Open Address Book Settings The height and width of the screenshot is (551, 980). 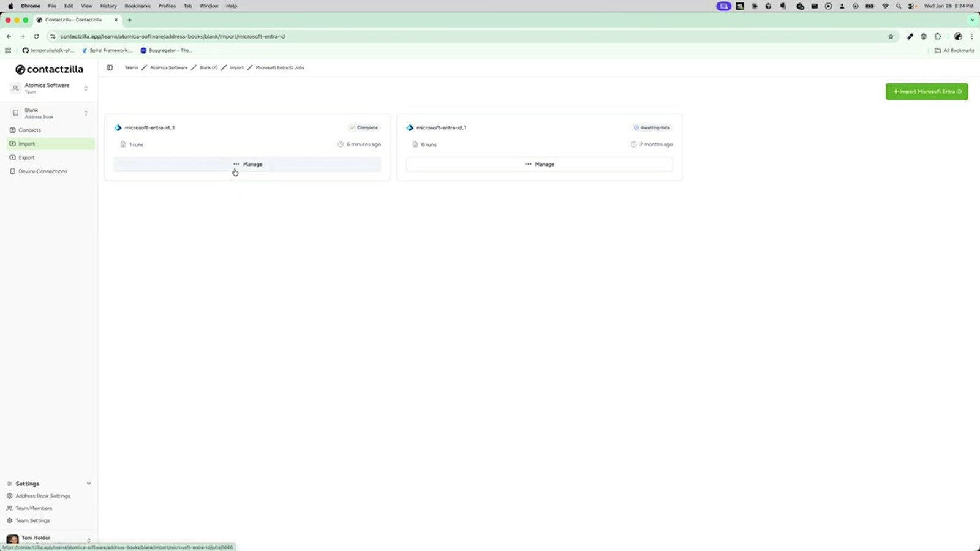[x=43, y=496]
